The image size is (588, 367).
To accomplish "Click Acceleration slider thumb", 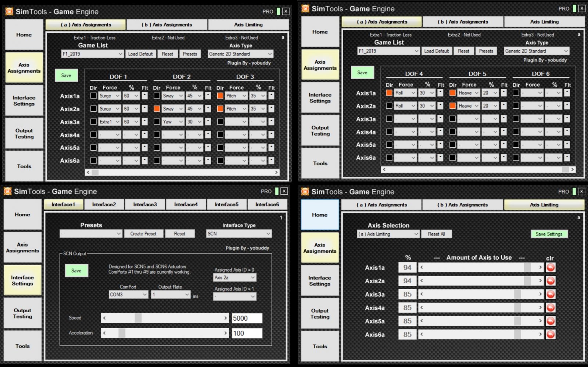I will [x=122, y=333].
